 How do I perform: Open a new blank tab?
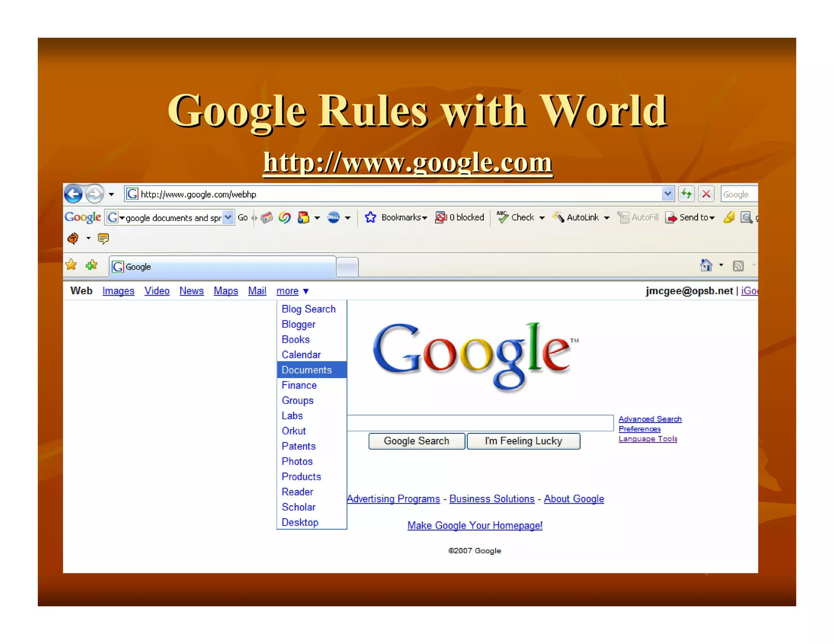pyautogui.click(x=347, y=267)
